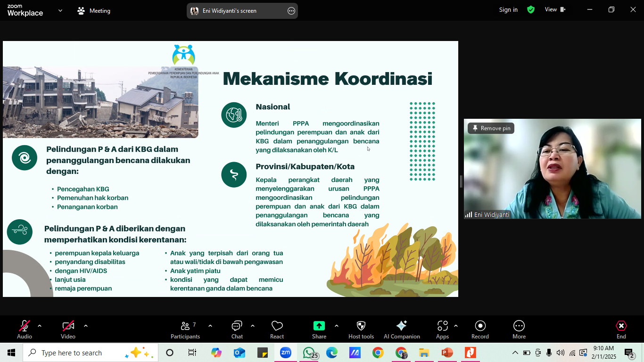The width and height of the screenshot is (644, 362).
Task: Open screen share options ellipsis
Action: pos(291,11)
